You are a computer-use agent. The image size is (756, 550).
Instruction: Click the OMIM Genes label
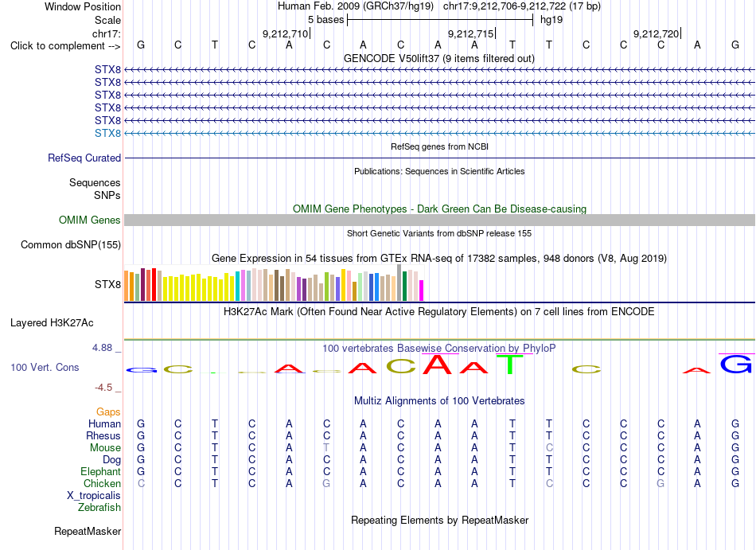point(89,220)
